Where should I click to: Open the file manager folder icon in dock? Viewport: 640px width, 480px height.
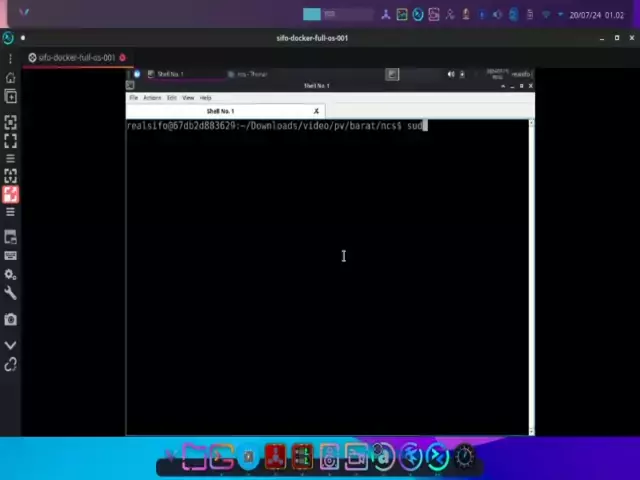[194, 457]
